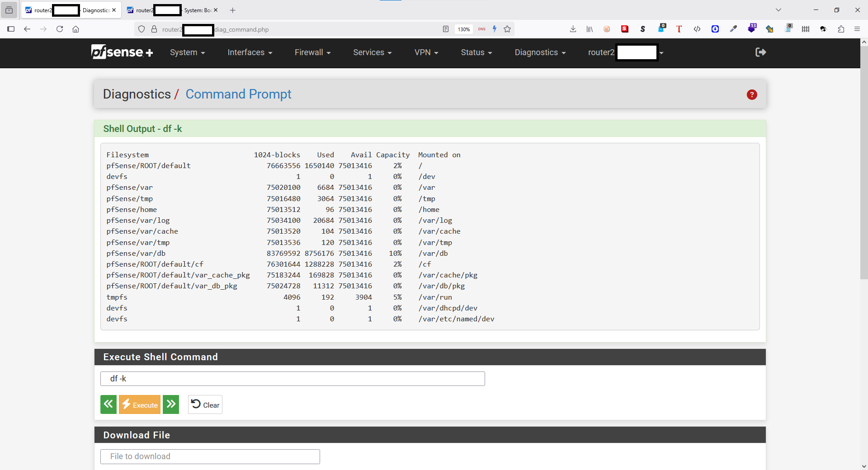Bookmark this page with the star icon

click(x=507, y=29)
